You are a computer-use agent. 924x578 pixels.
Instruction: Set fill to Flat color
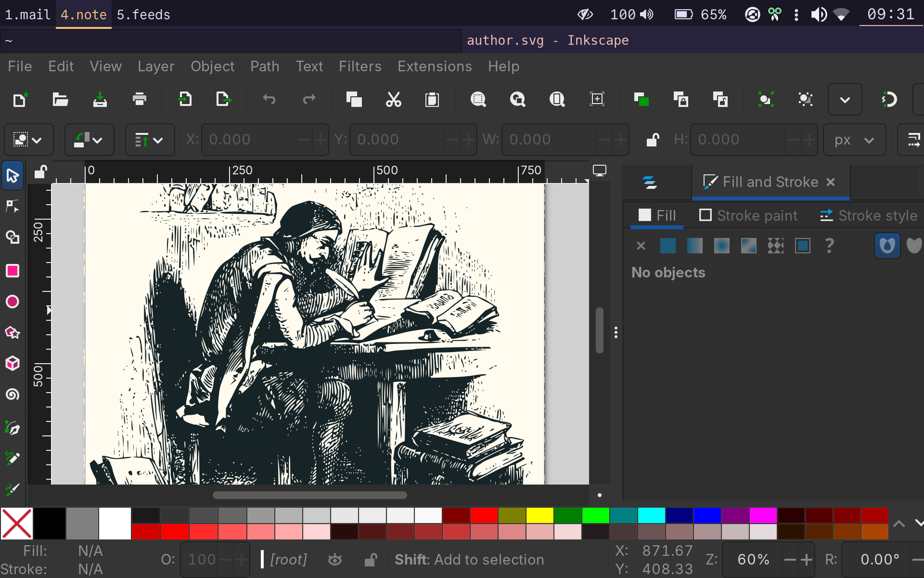click(667, 246)
